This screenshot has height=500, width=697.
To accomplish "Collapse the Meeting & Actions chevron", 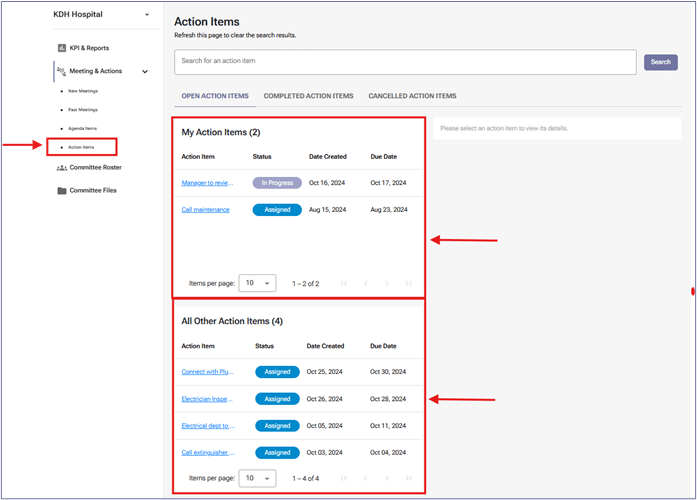I will pos(145,72).
